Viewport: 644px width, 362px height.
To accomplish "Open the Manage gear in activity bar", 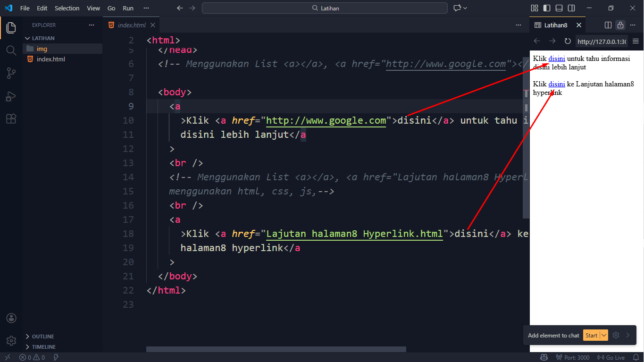I will (11, 340).
